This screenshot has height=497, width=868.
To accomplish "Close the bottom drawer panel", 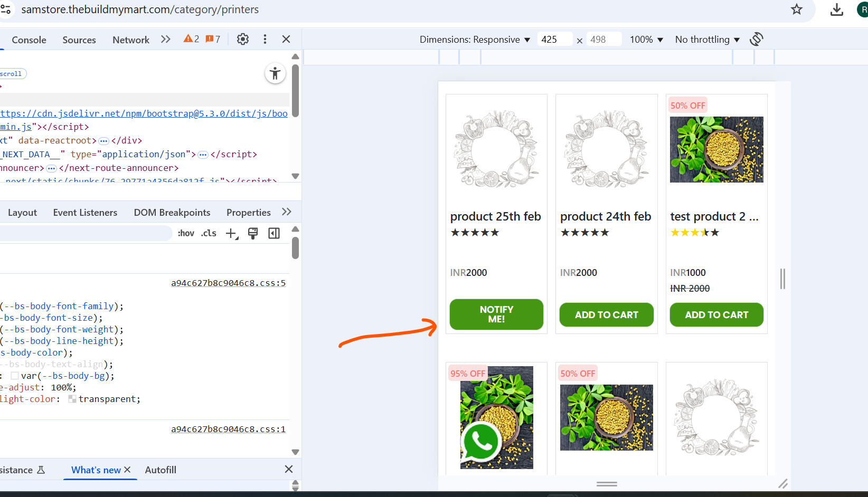I will (x=289, y=469).
